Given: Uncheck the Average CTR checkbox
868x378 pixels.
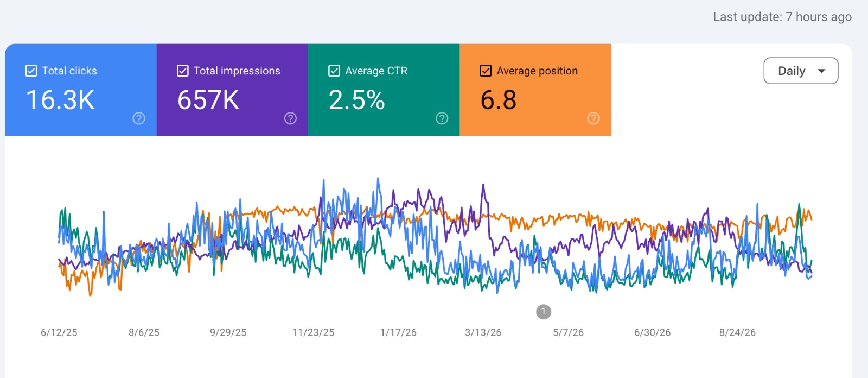Looking at the screenshot, I should (334, 71).
